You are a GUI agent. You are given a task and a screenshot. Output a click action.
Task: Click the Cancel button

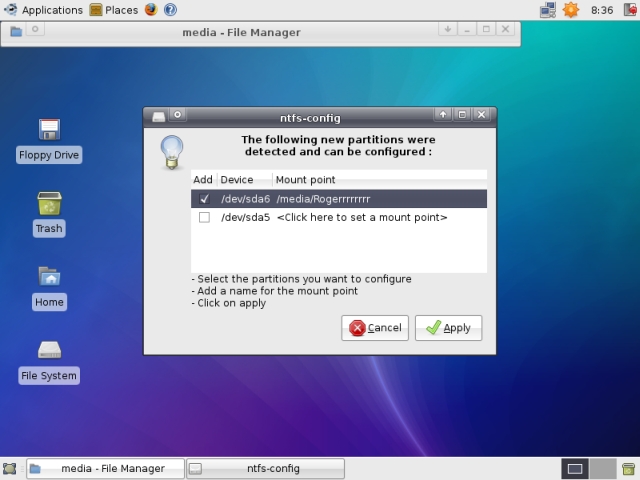[375, 328]
